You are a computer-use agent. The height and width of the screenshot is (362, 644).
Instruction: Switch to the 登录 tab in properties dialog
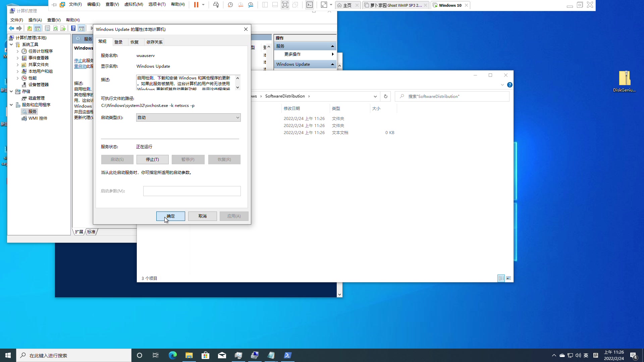118,42
